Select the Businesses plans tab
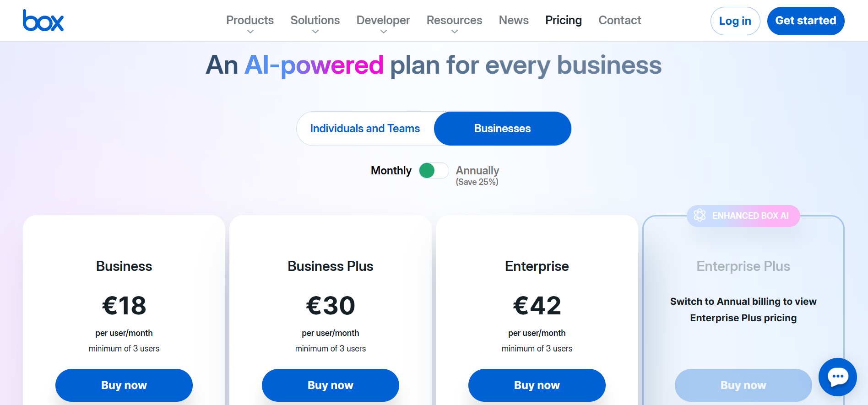This screenshot has height=405, width=868. point(502,129)
